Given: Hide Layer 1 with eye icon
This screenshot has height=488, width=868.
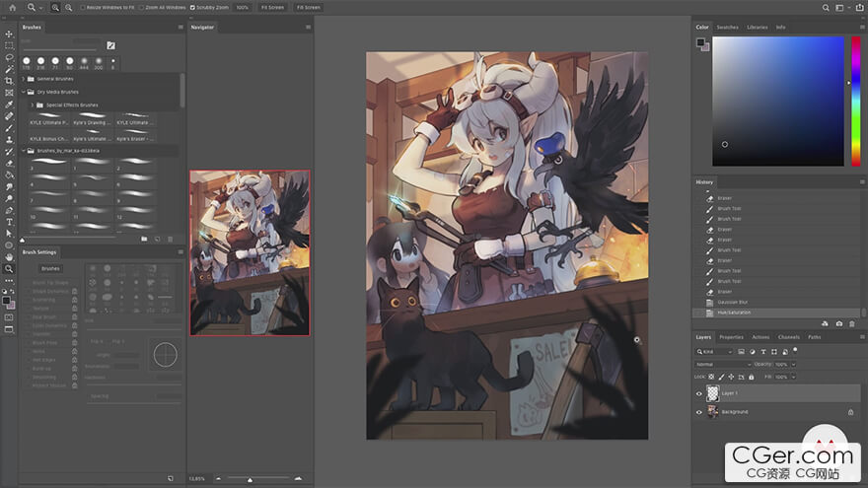Looking at the screenshot, I should (x=698, y=393).
